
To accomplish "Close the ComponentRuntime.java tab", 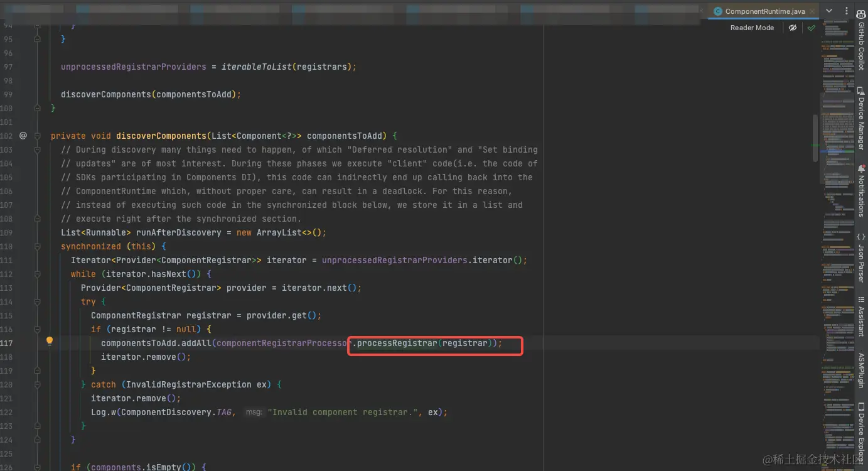I will 812,11.
